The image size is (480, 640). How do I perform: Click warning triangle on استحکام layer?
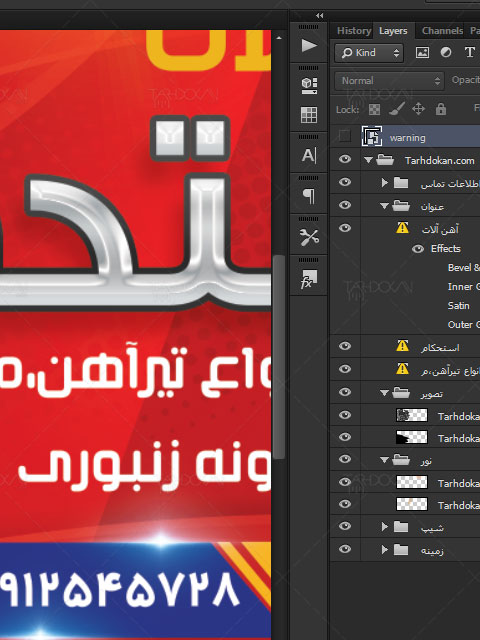pyautogui.click(x=402, y=346)
